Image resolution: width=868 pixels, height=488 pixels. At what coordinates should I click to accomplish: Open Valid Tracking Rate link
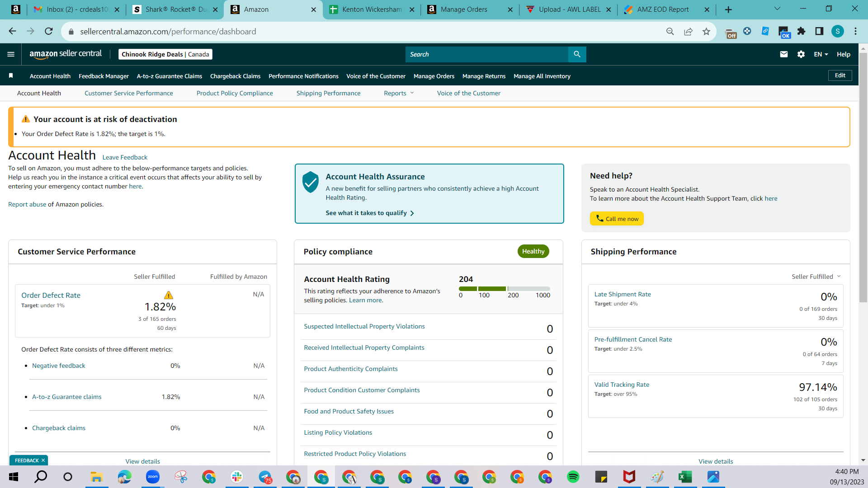click(622, 385)
